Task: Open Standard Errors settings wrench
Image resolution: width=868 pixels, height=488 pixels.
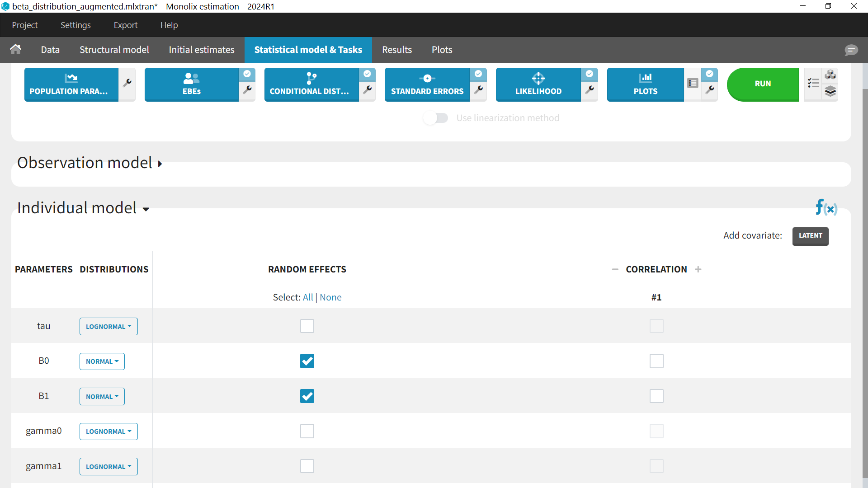Action: (478, 90)
